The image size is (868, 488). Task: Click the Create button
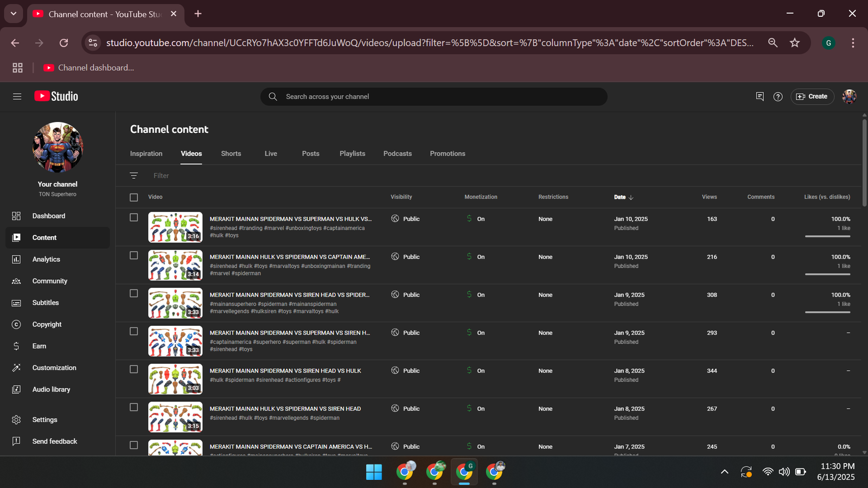[x=812, y=97]
